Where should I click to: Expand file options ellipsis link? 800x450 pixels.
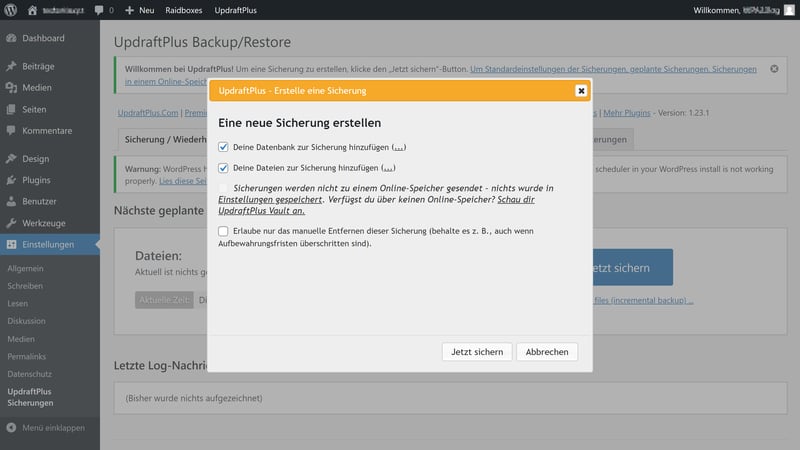(388, 168)
